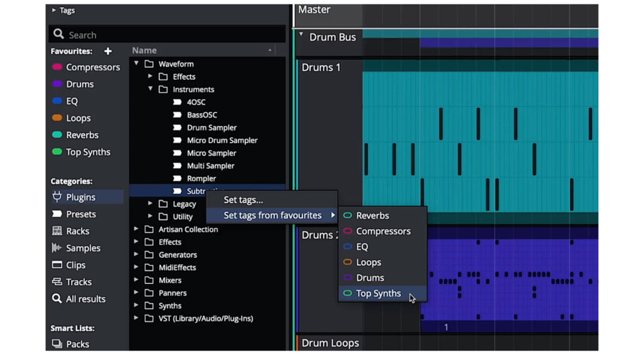Click the Mixers folder icon
Image resolution: width=644 pixels, height=355 pixels.
[x=149, y=280]
